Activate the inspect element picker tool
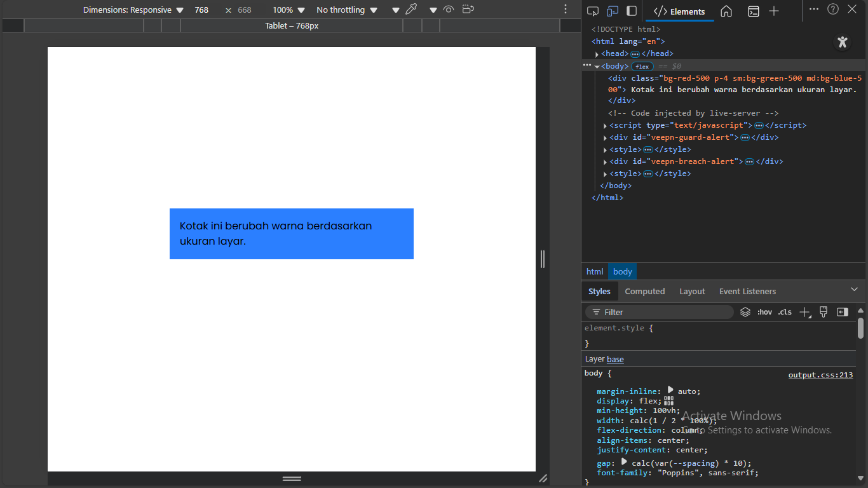868x488 pixels. coord(593,11)
